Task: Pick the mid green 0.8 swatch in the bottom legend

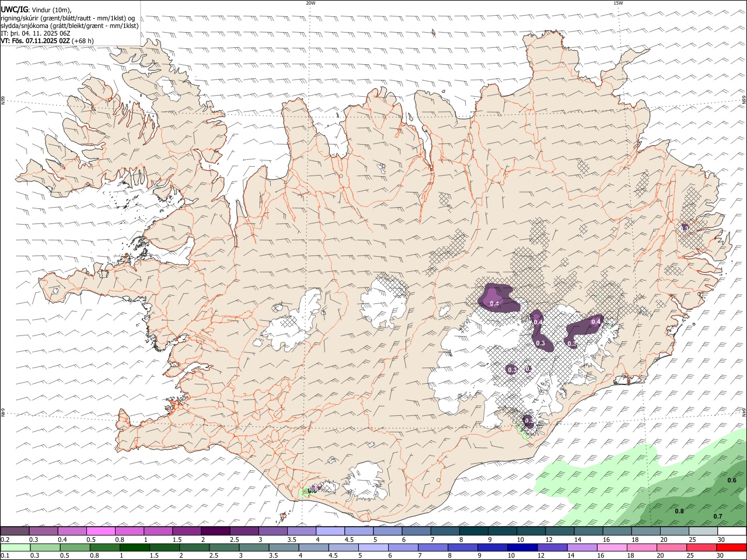Action: pos(104,547)
